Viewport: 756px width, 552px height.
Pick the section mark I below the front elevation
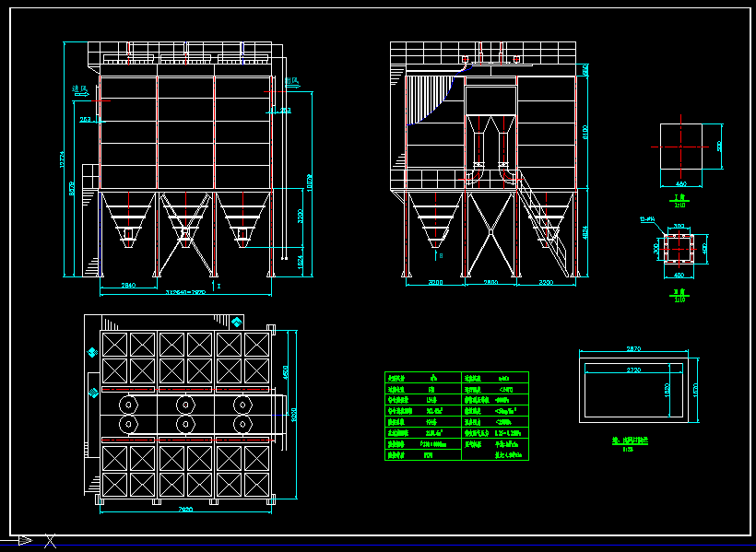pos(219,286)
